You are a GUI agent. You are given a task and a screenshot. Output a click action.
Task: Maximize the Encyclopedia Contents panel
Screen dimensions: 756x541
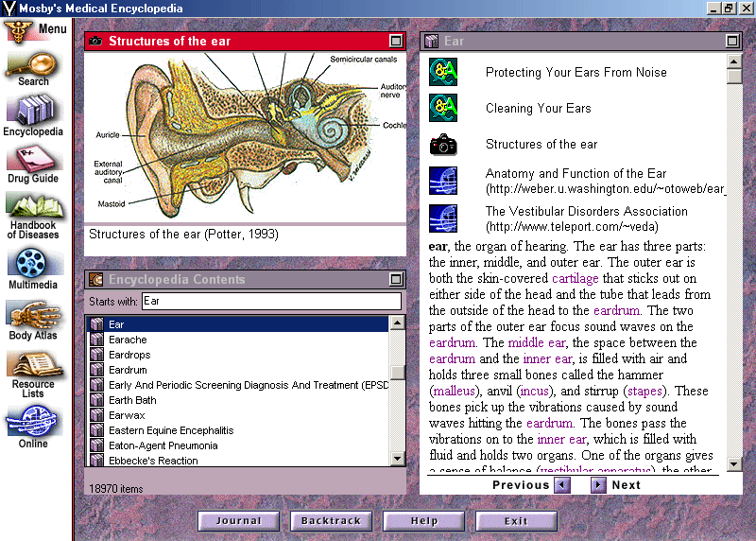tap(396, 279)
